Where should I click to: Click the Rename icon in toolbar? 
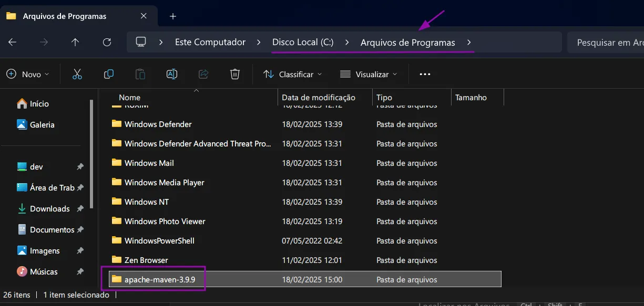pos(172,75)
